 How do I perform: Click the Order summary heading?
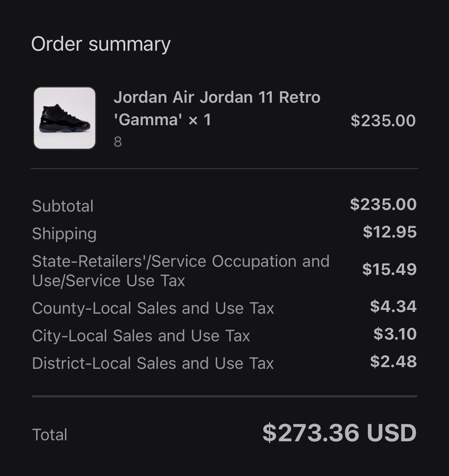click(101, 44)
